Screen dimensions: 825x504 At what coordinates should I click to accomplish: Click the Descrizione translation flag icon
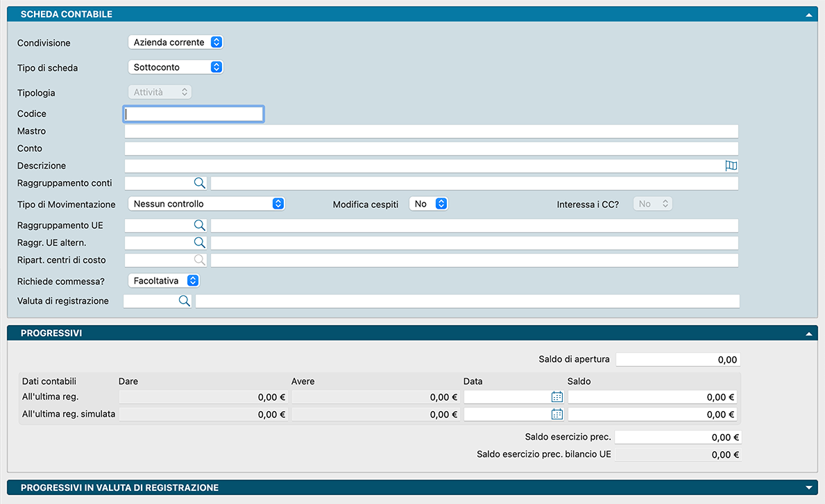731,166
